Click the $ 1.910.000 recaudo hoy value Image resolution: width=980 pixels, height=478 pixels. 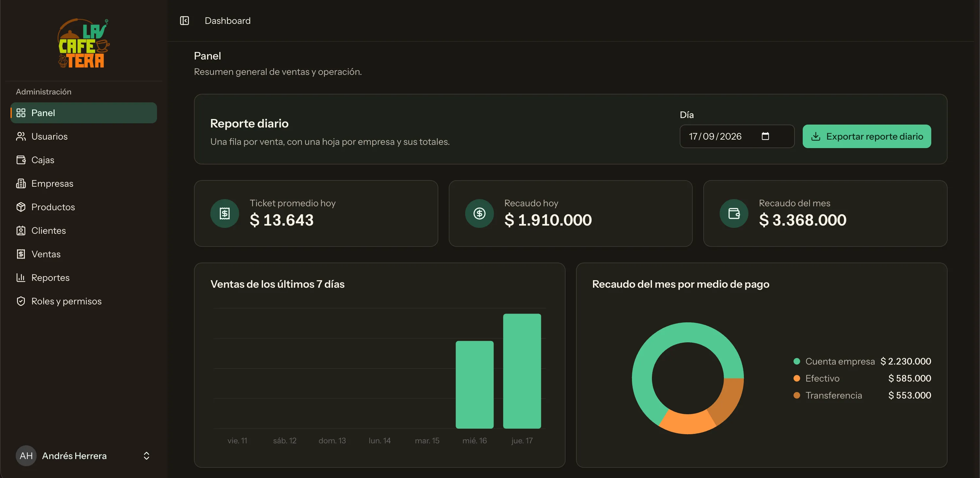pyautogui.click(x=548, y=220)
